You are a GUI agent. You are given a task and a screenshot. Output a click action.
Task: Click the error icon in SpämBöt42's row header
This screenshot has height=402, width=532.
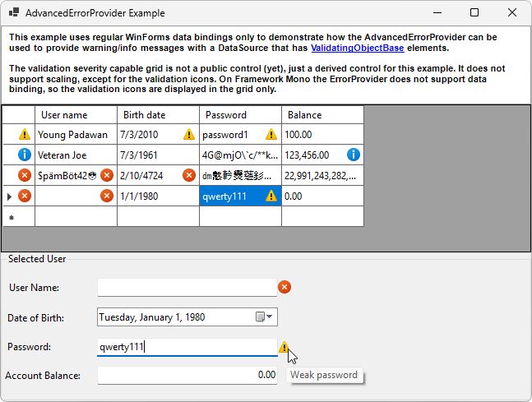click(x=25, y=175)
